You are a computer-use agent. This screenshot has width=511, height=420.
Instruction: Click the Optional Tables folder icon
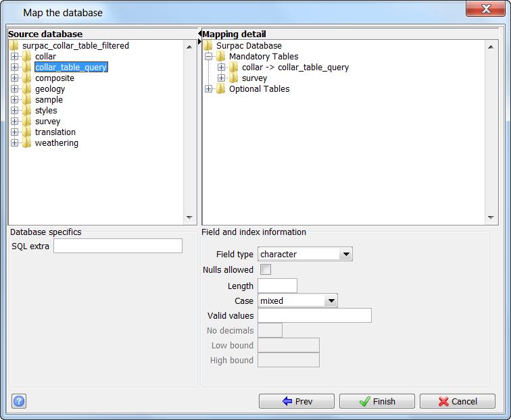[220, 89]
